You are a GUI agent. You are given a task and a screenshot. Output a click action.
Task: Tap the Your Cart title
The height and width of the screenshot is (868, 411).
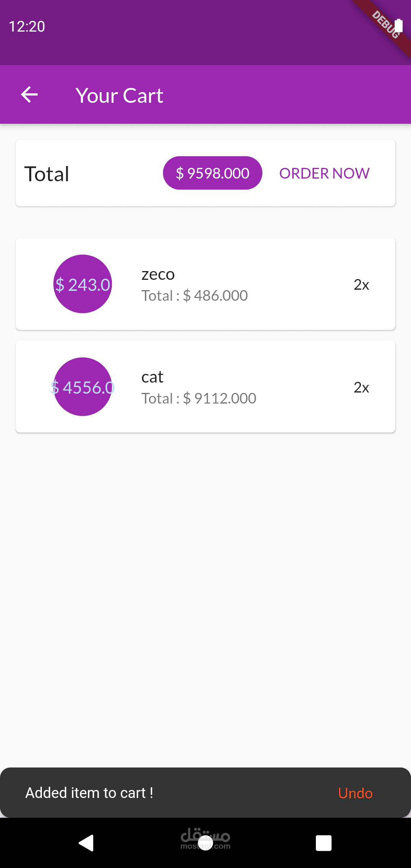[119, 95]
